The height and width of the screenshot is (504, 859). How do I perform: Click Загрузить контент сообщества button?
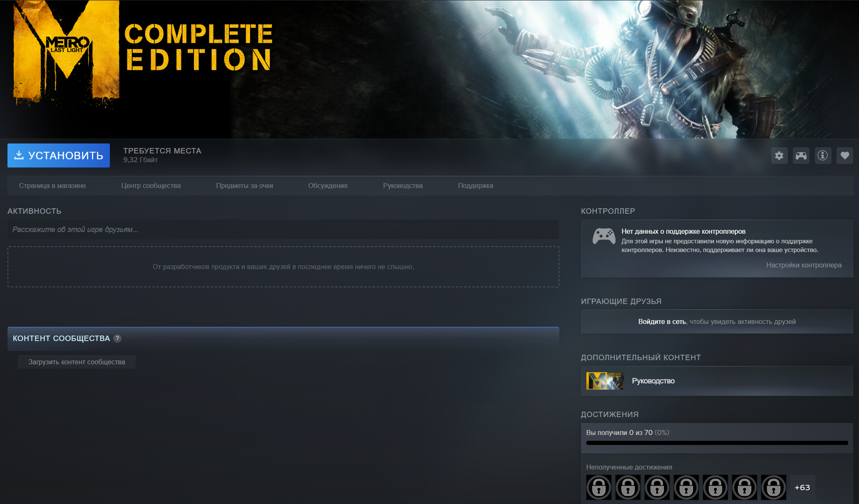[x=77, y=362]
